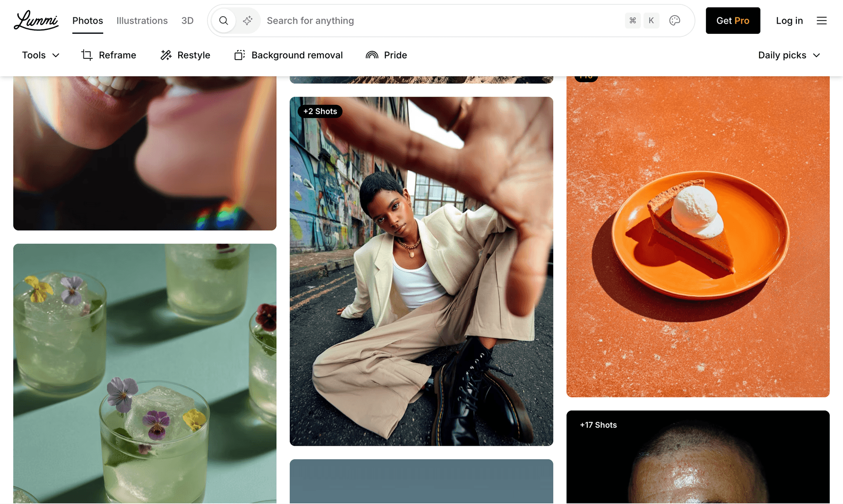Open the green cocktails with flowers photo

(x=144, y=373)
